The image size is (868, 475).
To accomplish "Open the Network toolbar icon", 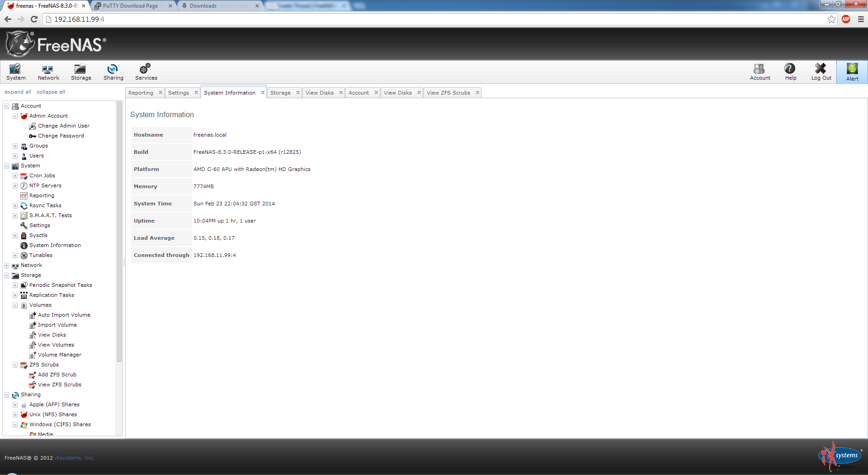I will tap(48, 72).
